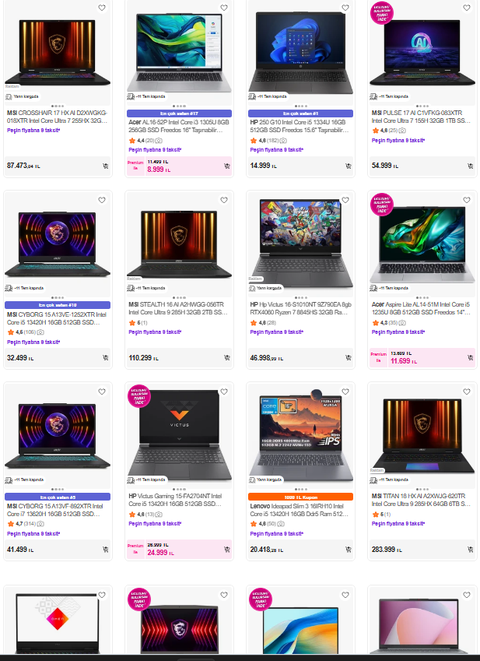Favorite the MSI Crosshair 17 HX laptop
480x661 pixels.
click(102, 8)
